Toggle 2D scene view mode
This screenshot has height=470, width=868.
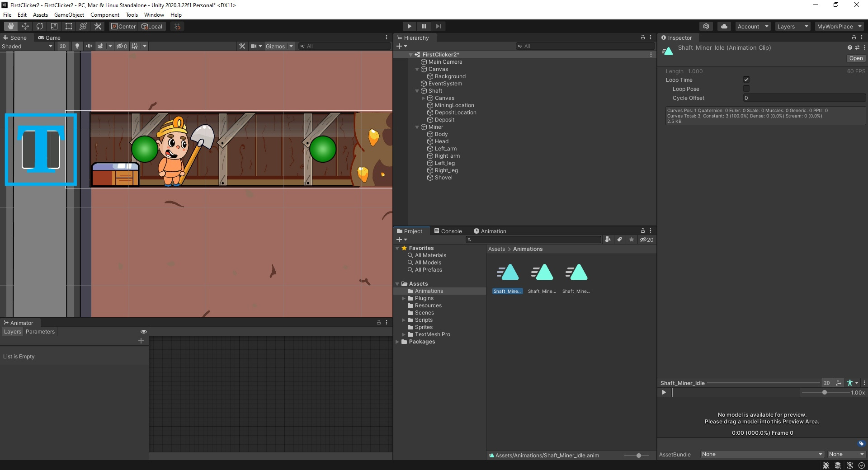point(63,46)
